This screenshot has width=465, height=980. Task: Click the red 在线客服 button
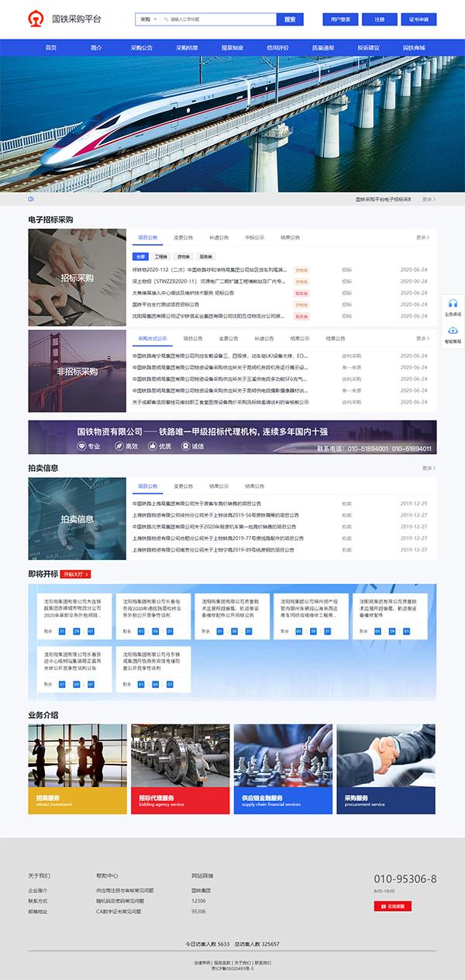pos(393,906)
